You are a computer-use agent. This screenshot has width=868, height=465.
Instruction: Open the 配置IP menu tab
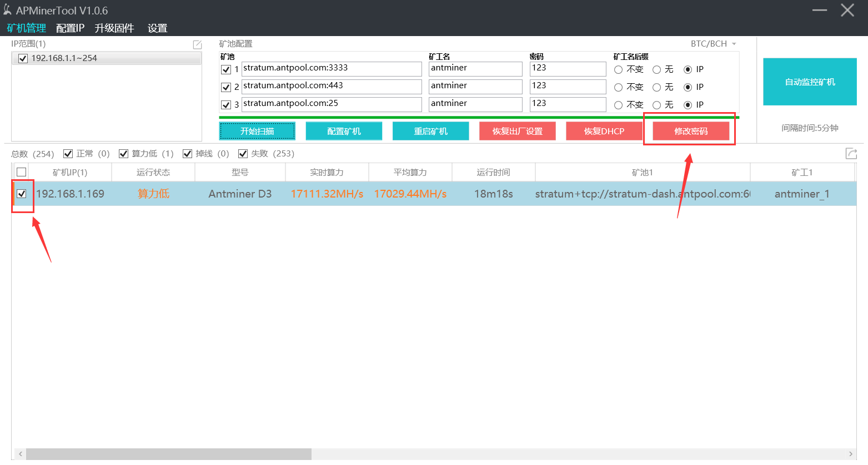[70, 28]
